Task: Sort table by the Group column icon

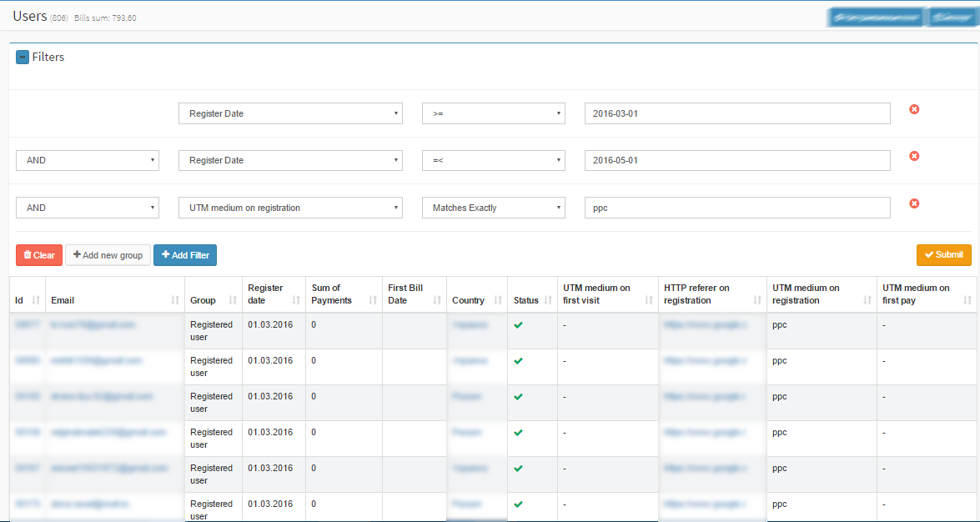Action: pyautogui.click(x=233, y=301)
